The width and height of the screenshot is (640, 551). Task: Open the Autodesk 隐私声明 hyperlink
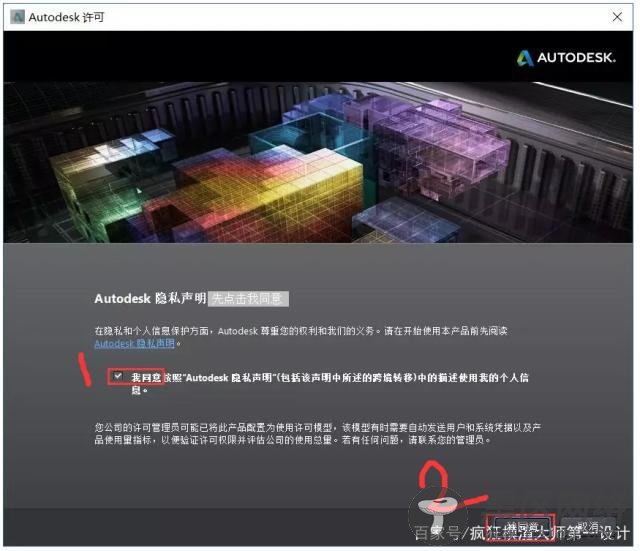[x=135, y=343]
